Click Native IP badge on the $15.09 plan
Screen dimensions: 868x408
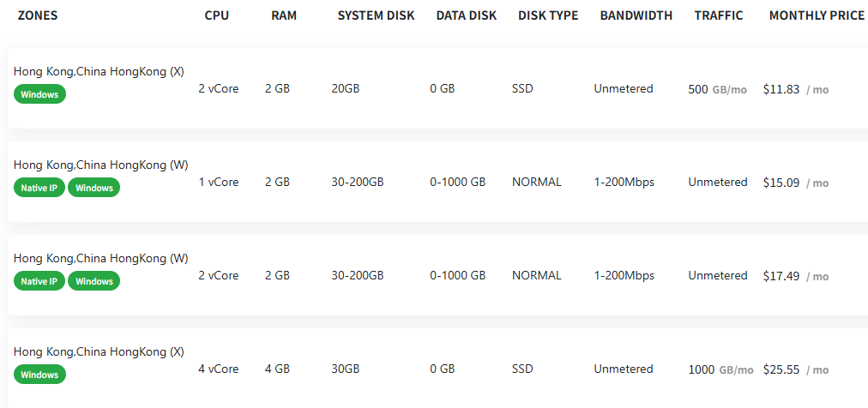pos(39,188)
